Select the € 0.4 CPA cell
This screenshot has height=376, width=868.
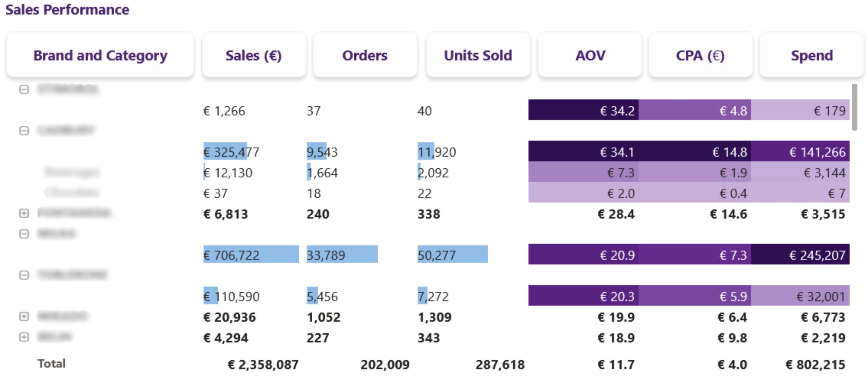pos(695,192)
